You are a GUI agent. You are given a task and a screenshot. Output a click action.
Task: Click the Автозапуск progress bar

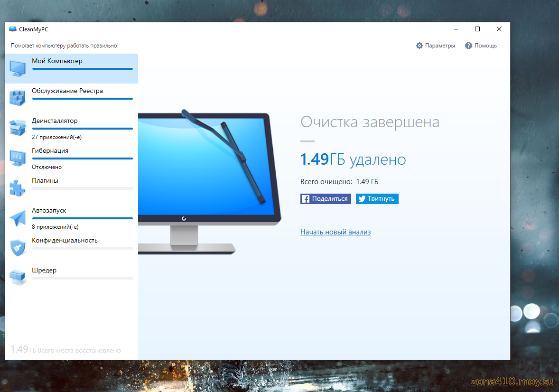pos(82,218)
